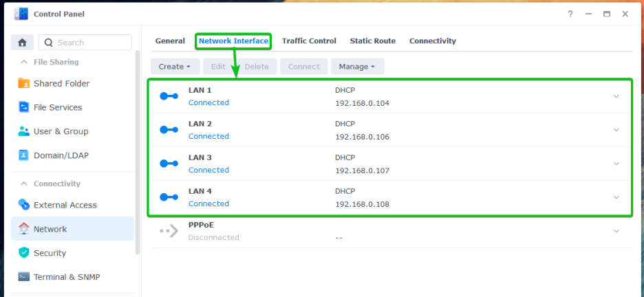Open External Access settings

65,205
